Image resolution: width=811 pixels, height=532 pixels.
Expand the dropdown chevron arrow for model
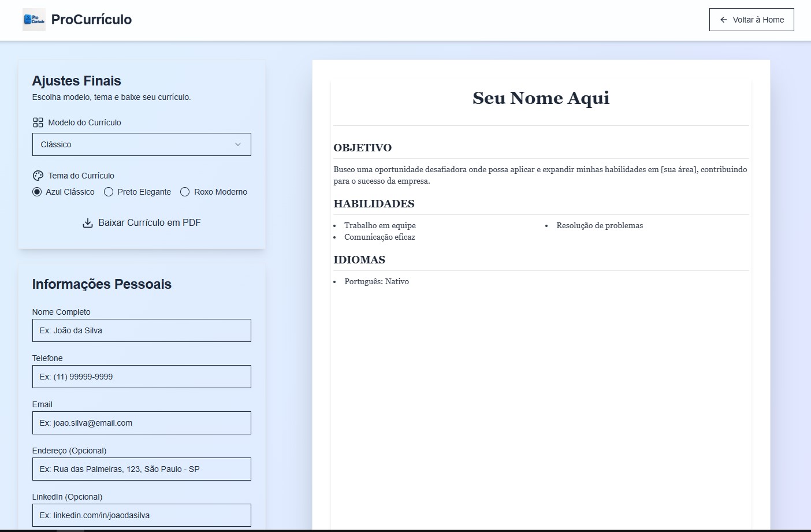pos(237,144)
